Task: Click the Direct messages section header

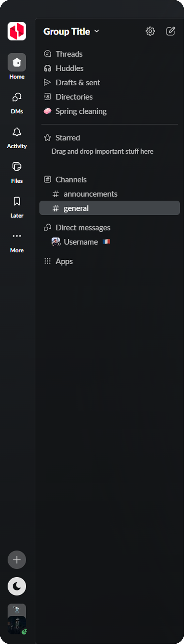Action: 77,228
